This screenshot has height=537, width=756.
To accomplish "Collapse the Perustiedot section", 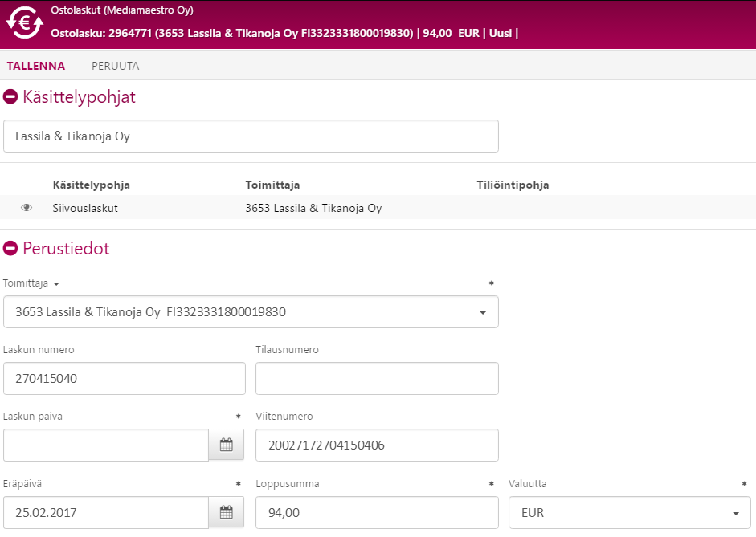I will (x=11, y=249).
